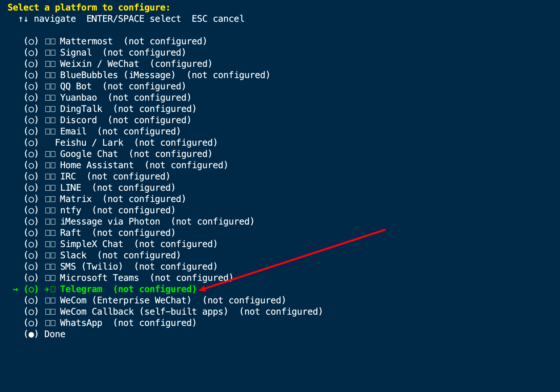This screenshot has height=392, width=560.
Task: Click the SMS (Twilio) platform label
Action: [x=92, y=267]
